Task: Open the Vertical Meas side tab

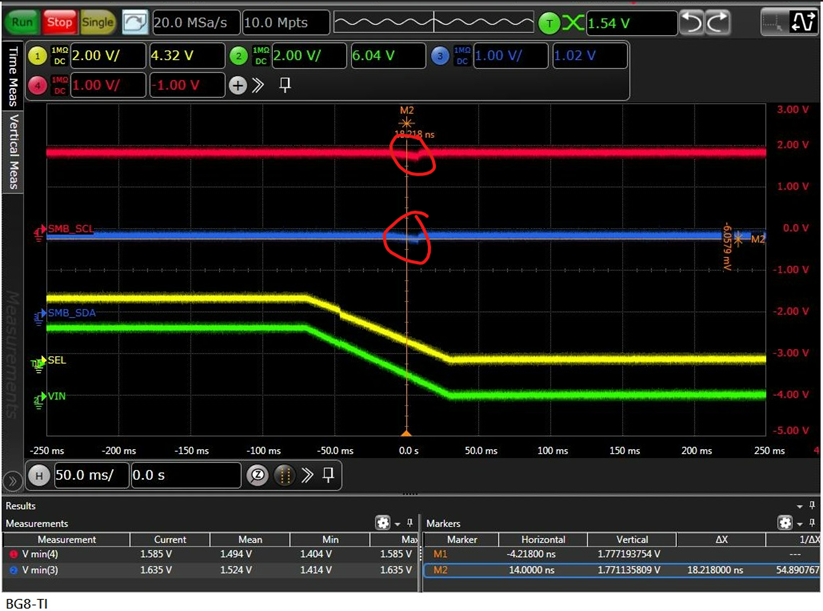Action: tap(13, 151)
